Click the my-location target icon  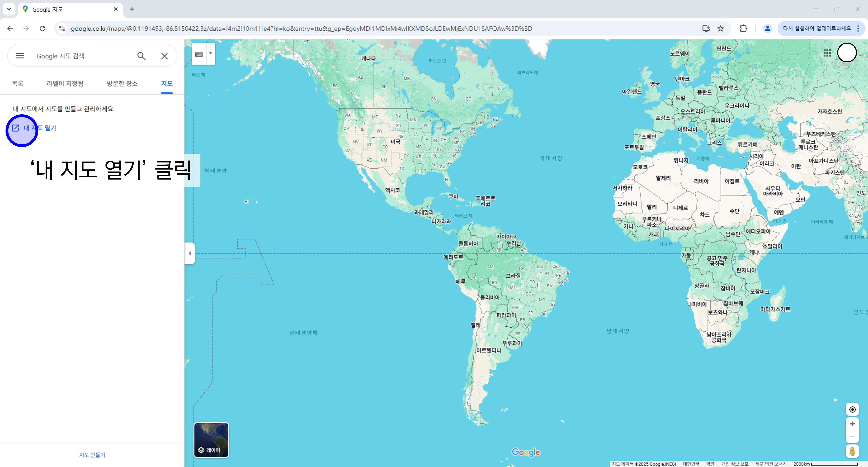point(852,409)
